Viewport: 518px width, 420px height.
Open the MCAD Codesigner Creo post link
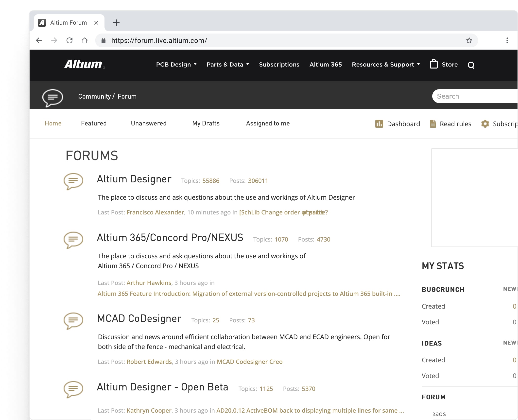click(249, 362)
